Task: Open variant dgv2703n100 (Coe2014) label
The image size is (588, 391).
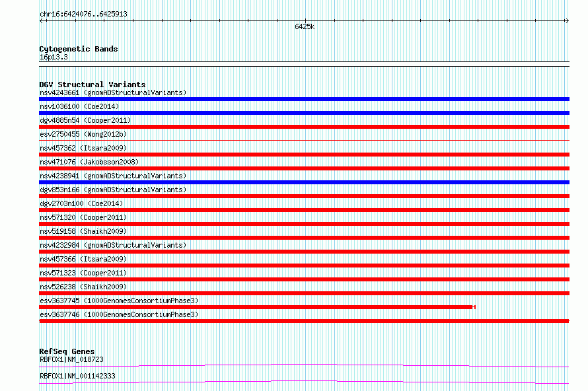Action: coord(81,203)
